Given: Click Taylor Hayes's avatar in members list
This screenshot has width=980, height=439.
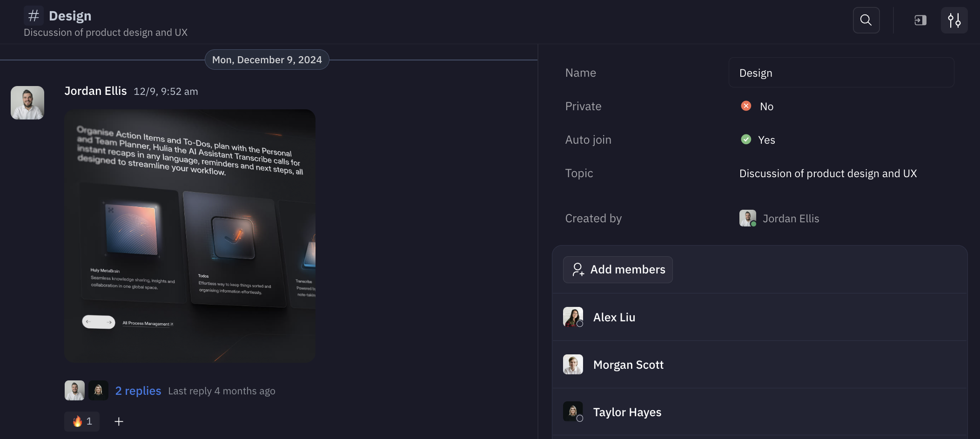Looking at the screenshot, I should (573, 412).
